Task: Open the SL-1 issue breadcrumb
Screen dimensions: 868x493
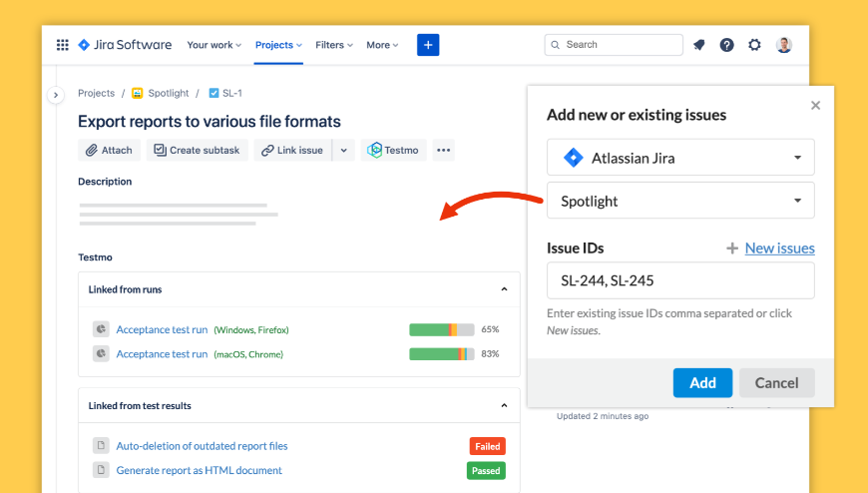Action: [x=231, y=93]
